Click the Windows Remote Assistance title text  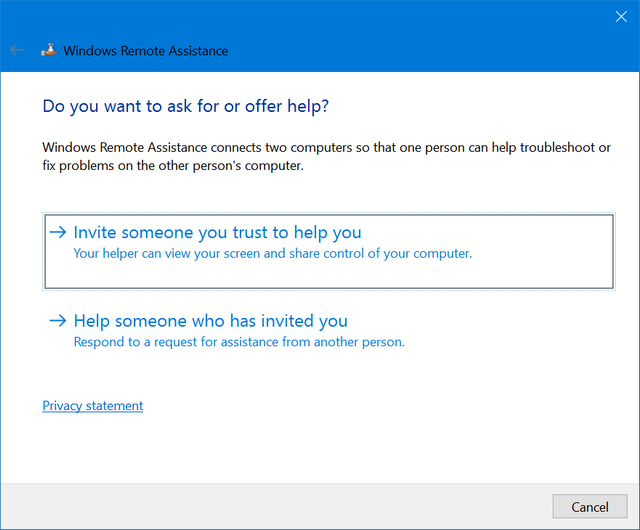click(146, 51)
